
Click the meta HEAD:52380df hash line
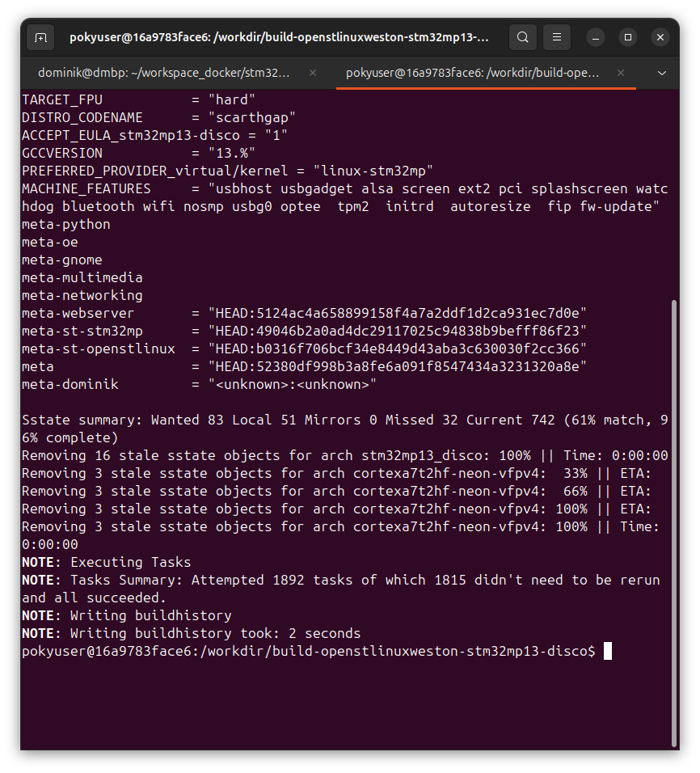click(304, 366)
